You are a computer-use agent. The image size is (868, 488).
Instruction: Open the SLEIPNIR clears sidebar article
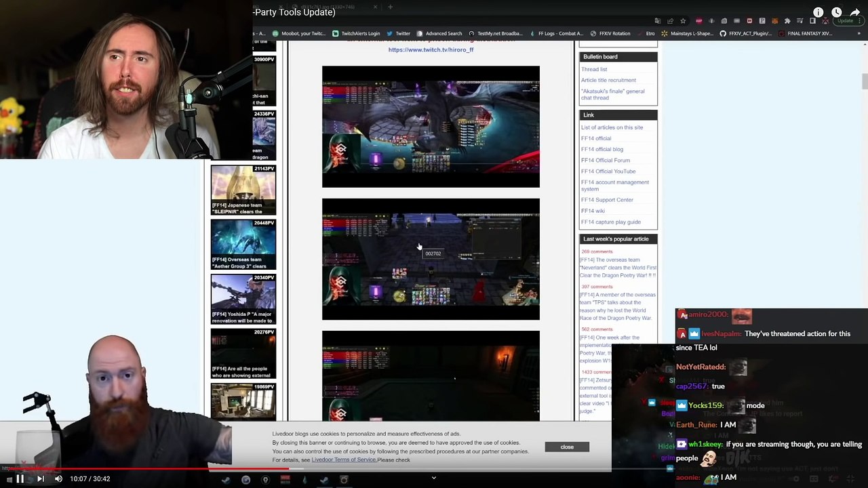(243, 190)
